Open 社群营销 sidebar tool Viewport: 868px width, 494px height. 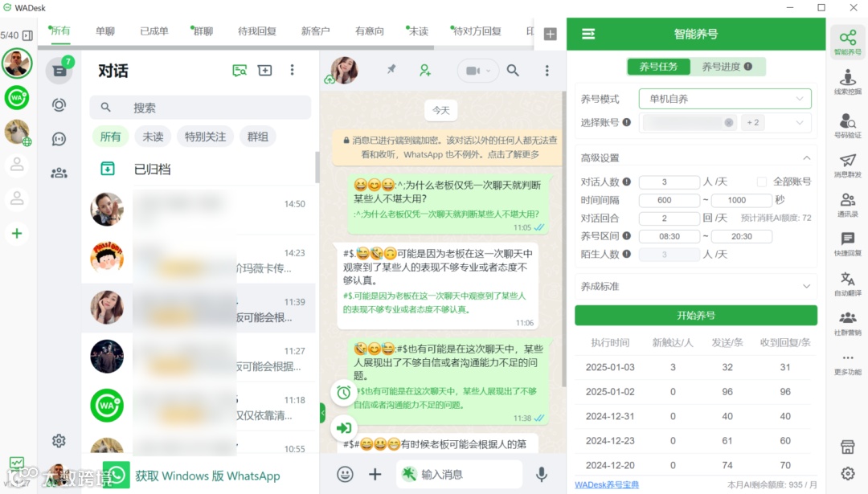[847, 323]
